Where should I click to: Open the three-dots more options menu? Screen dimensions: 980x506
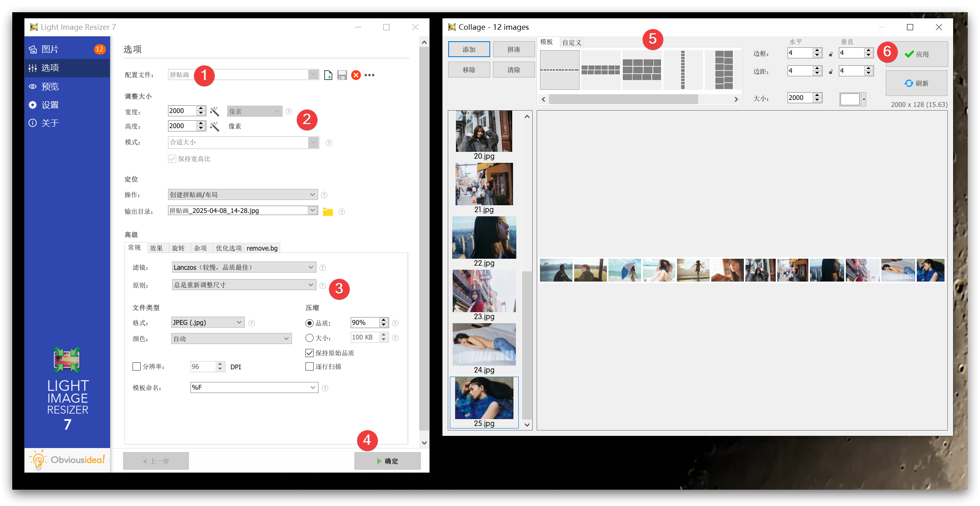click(x=369, y=75)
